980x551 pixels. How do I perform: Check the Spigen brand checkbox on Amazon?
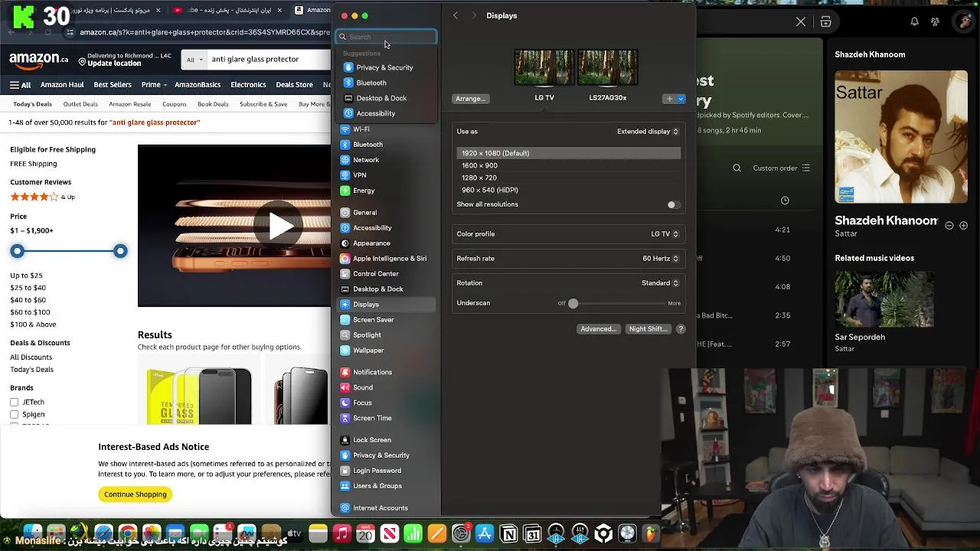(14, 414)
